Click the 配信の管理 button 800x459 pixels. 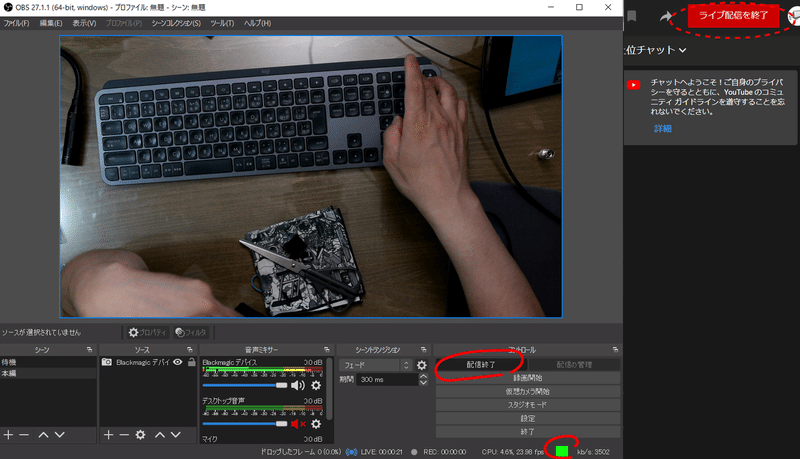tap(574, 365)
